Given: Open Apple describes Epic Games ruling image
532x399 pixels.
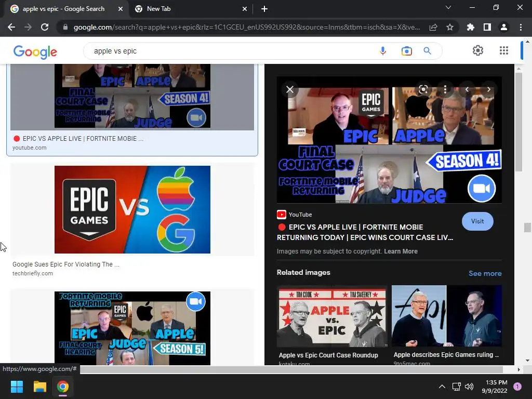Looking at the screenshot, I should point(446,316).
